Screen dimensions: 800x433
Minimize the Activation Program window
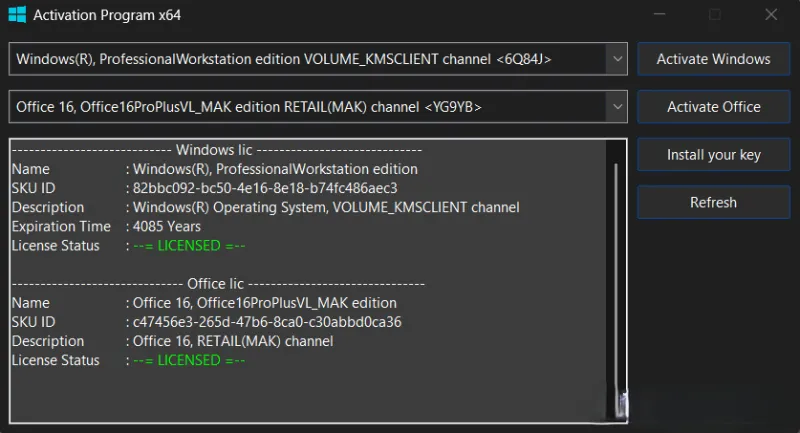pos(660,15)
